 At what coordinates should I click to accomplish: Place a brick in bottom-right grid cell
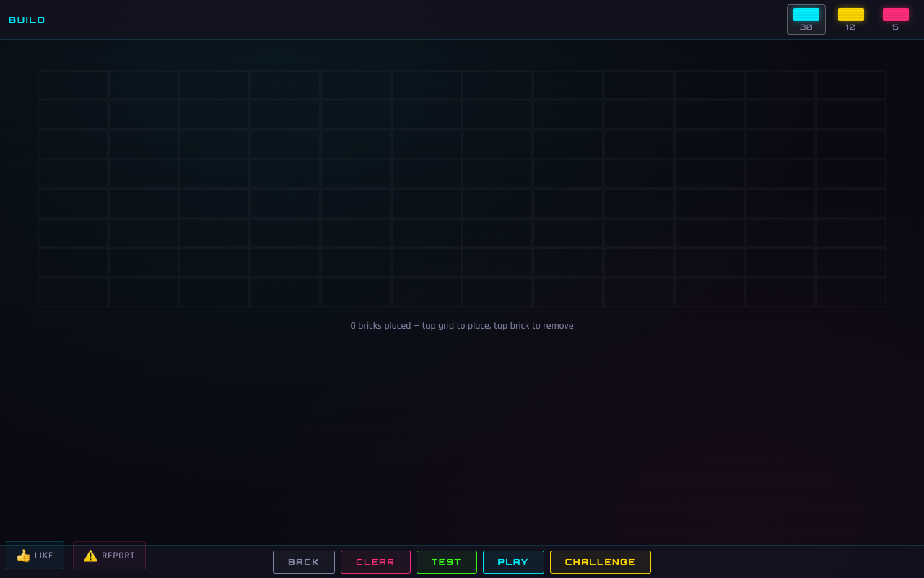(851, 292)
